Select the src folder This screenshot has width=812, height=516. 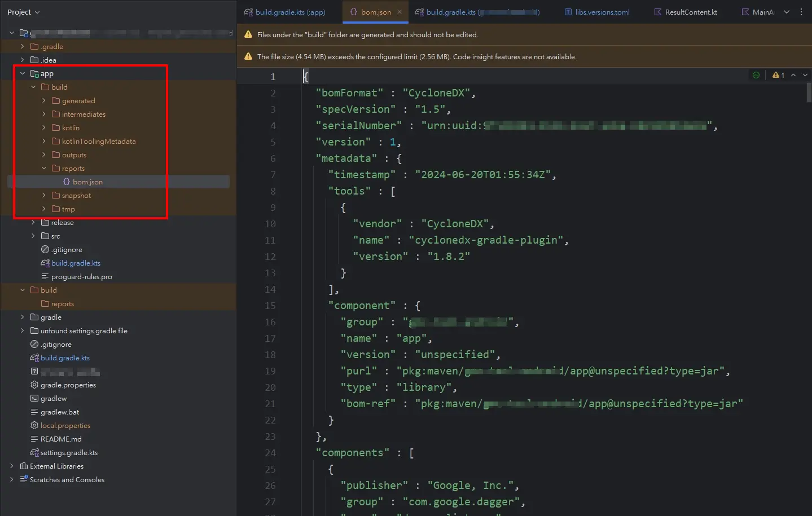pyautogui.click(x=55, y=236)
